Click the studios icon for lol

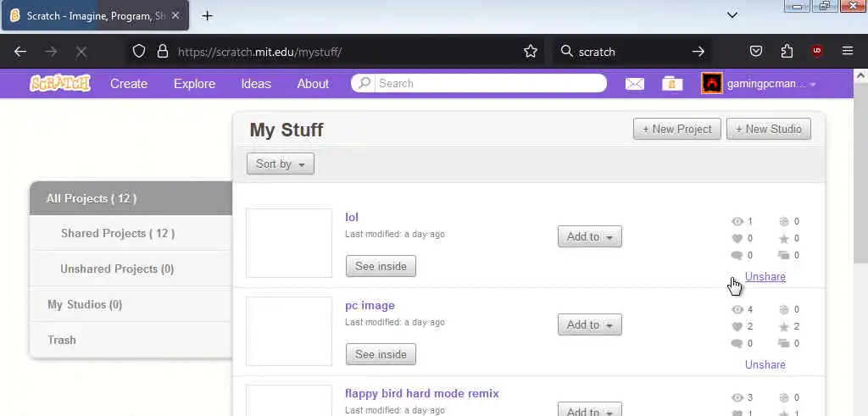pos(783,255)
